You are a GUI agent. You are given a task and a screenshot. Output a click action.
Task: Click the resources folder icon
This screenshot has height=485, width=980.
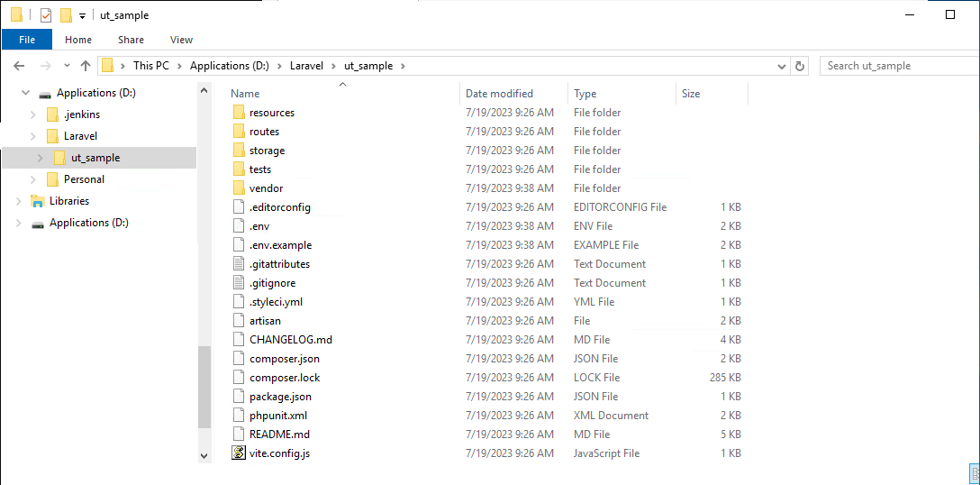(238, 113)
